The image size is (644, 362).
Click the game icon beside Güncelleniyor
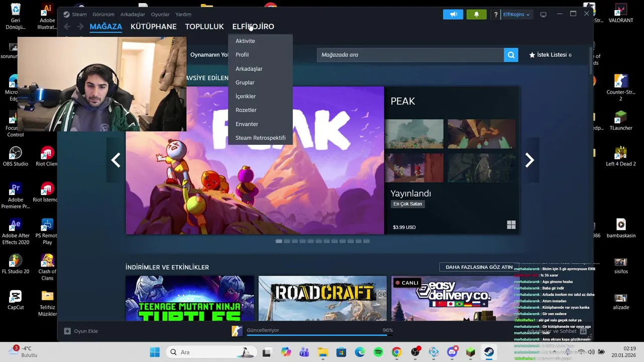click(x=236, y=331)
